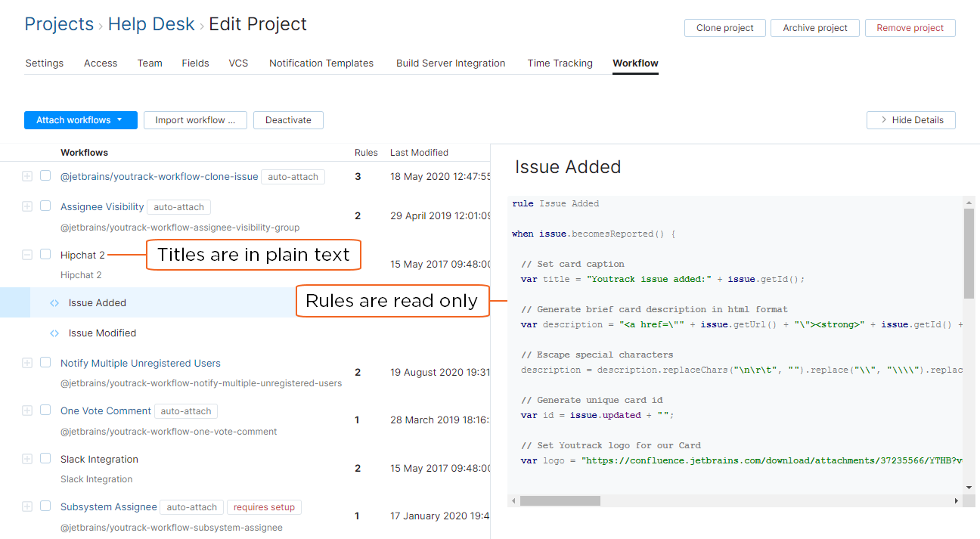Expand the One Vote Comment workflow
Screen dimensions: 980x539
(27, 410)
